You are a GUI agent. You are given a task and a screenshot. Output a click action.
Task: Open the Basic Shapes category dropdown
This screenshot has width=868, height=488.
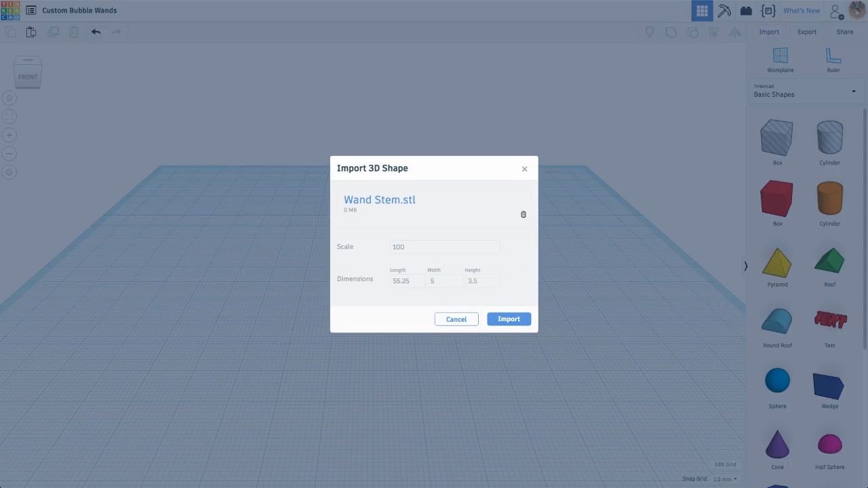pos(806,91)
